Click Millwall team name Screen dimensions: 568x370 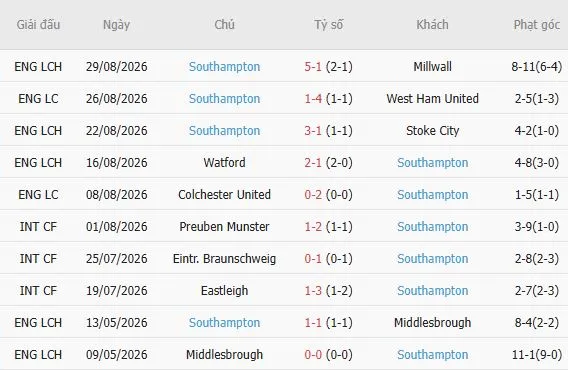[433, 67]
